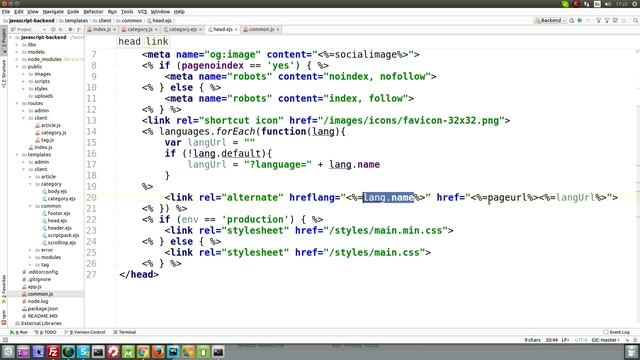Viewport: 640px width, 360px height.
Task: Click the green Debug bug icon
Action: [x=580, y=20]
